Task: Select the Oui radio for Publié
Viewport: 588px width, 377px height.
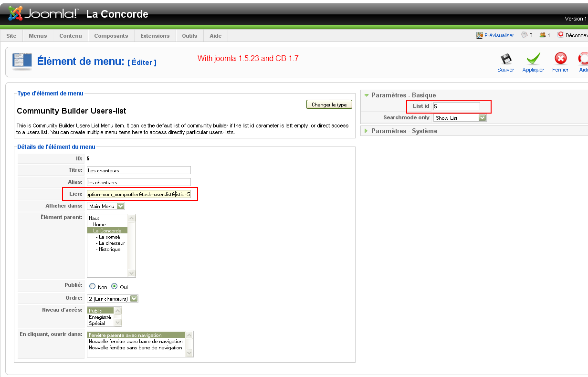Action: pyautogui.click(x=115, y=287)
